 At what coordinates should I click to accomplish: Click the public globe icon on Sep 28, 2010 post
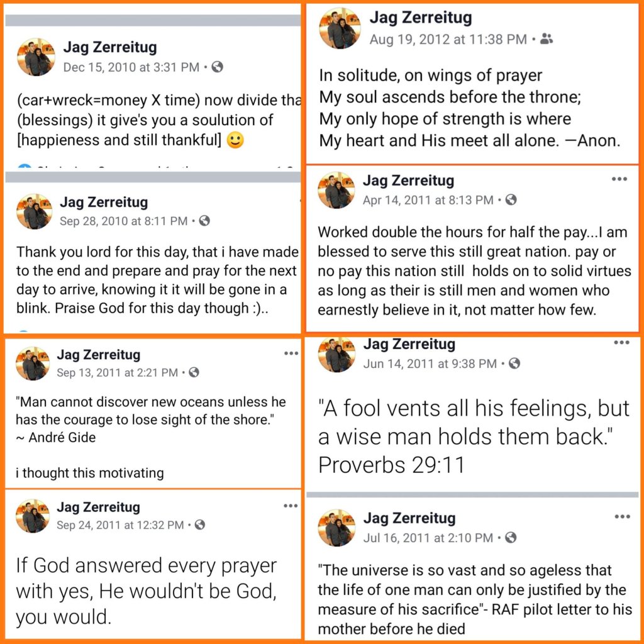(204, 221)
